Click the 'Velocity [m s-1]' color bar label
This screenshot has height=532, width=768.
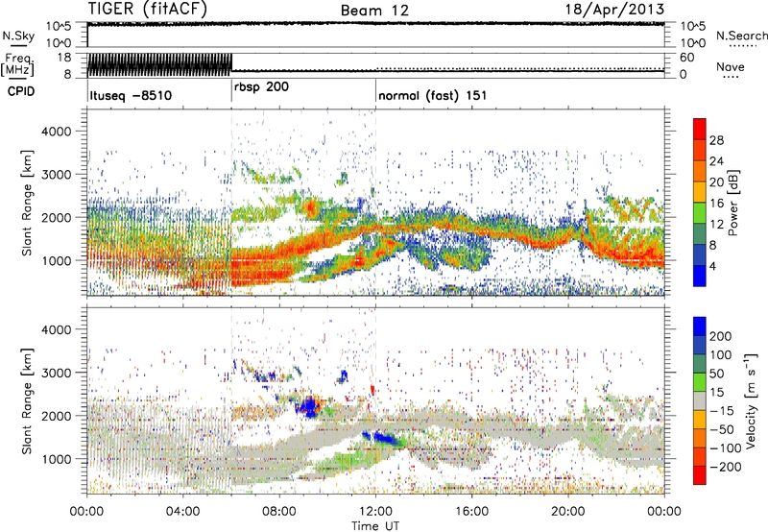pos(751,400)
